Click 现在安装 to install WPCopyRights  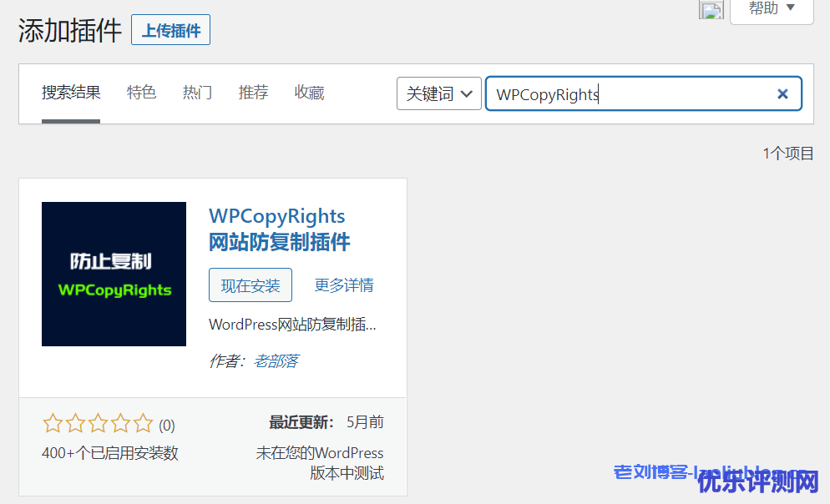[x=251, y=285]
